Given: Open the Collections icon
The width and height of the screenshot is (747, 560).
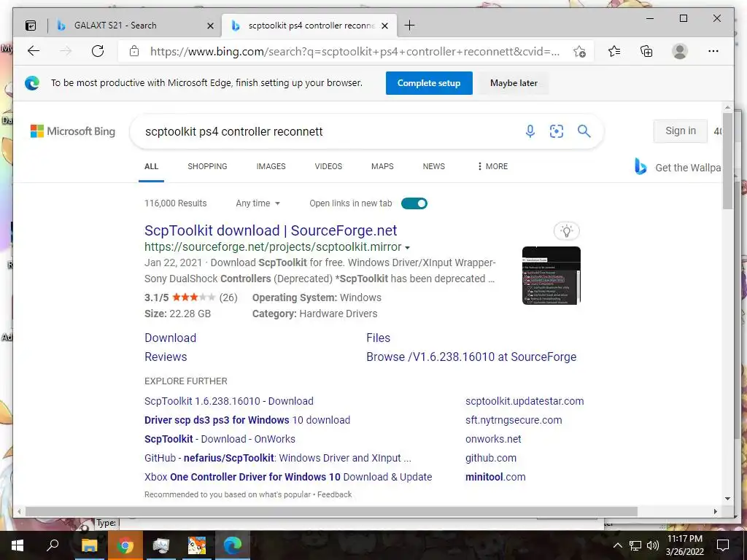Looking at the screenshot, I should (x=646, y=51).
